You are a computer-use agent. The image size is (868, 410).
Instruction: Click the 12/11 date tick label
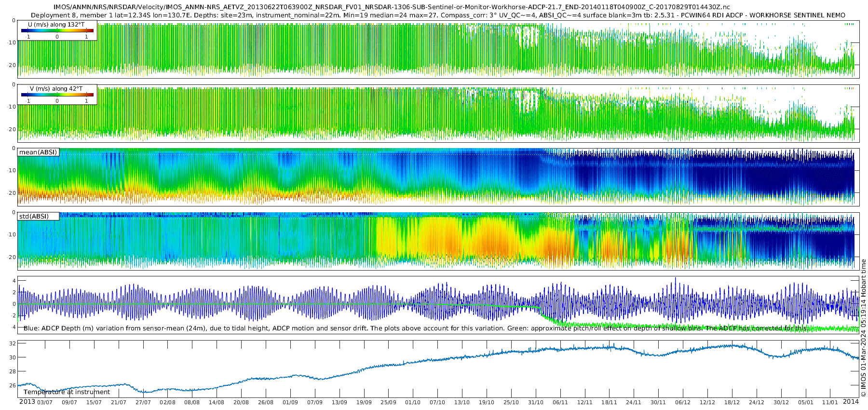pos(585,402)
